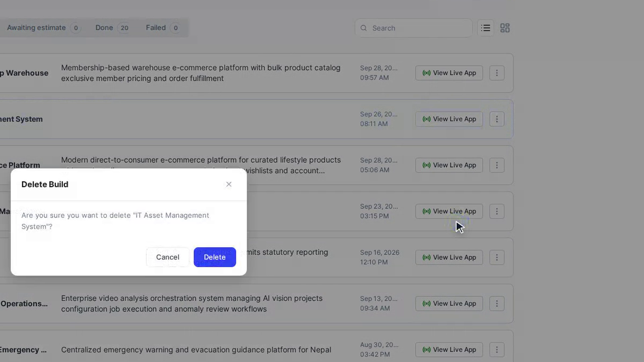
Task: View Live App for Sep 23 build
Action: click(449, 211)
